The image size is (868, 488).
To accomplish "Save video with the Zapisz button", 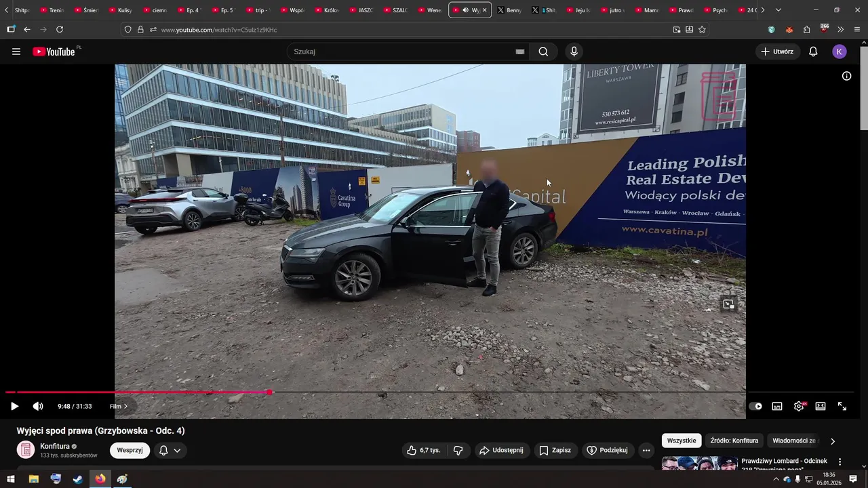I will [555, 450].
